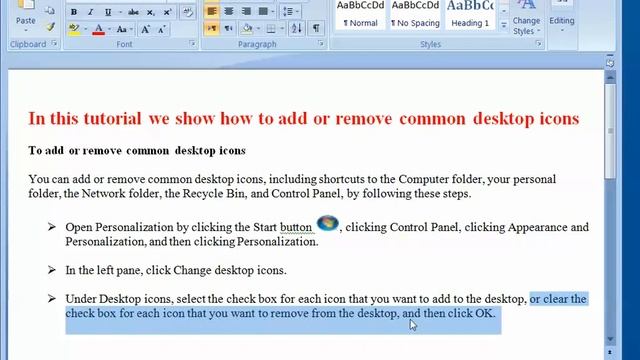Image resolution: width=640 pixels, height=360 pixels.
Task: Set Align Text Left
Action: click(211, 11)
